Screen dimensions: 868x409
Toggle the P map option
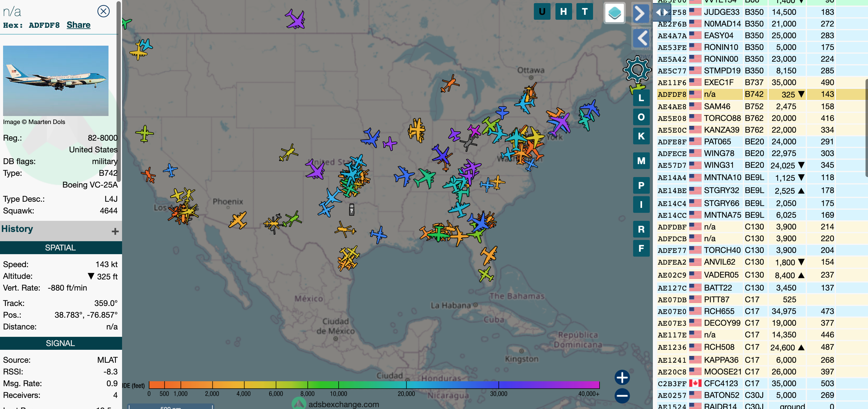(641, 185)
